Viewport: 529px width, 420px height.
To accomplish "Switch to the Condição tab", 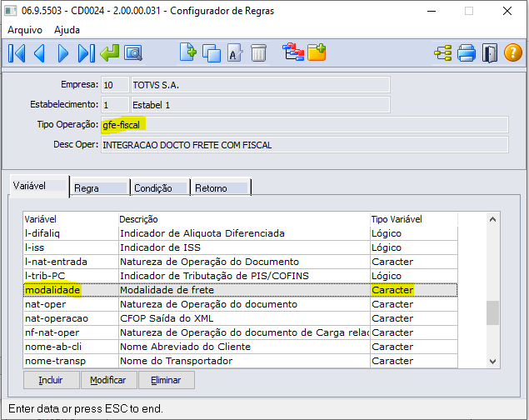I will (160, 187).
